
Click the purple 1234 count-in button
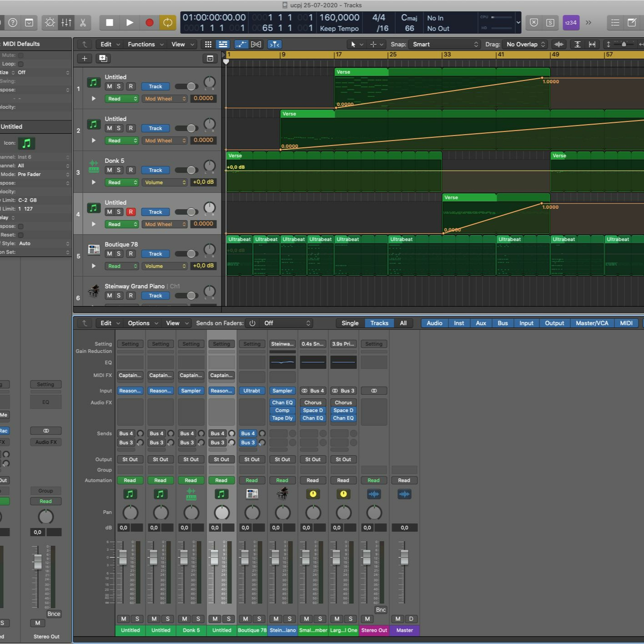coord(571,22)
